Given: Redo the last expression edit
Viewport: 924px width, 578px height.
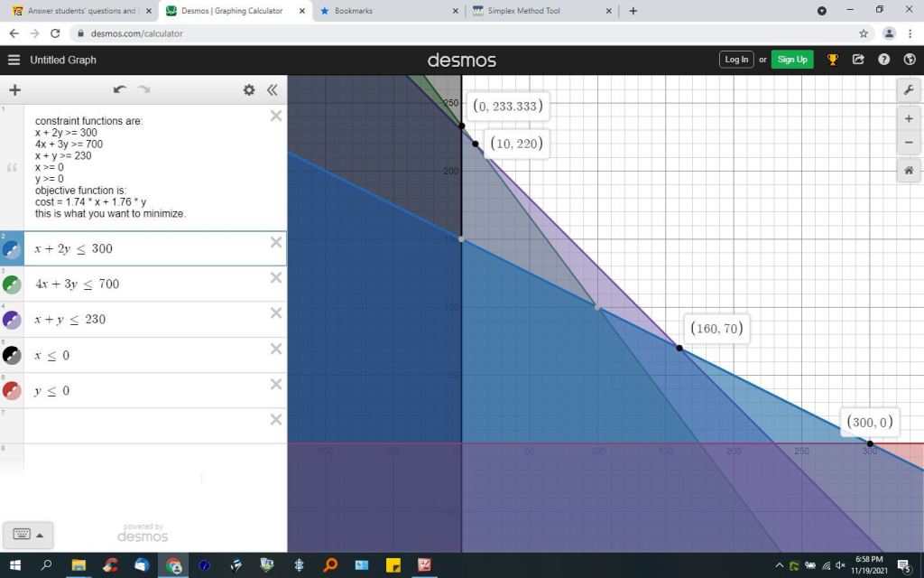Looking at the screenshot, I should (143, 89).
